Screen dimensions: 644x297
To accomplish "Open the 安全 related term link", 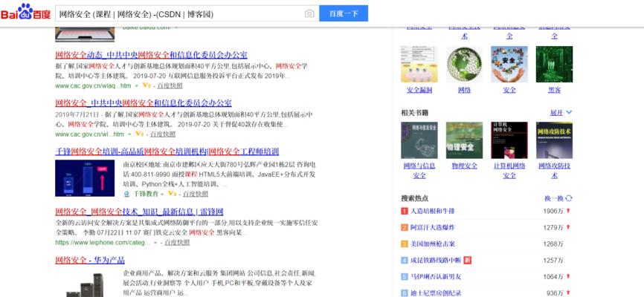I will [509, 90].
